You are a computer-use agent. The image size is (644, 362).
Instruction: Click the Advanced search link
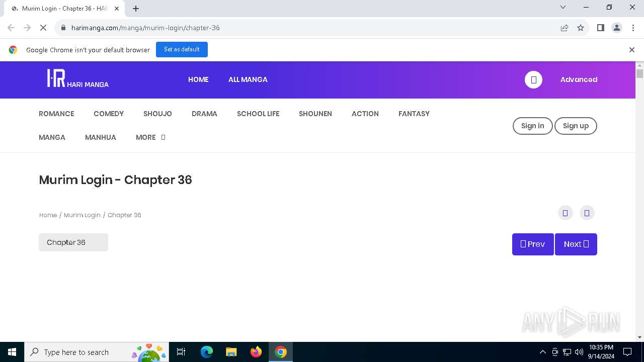[x=579, y=79]
